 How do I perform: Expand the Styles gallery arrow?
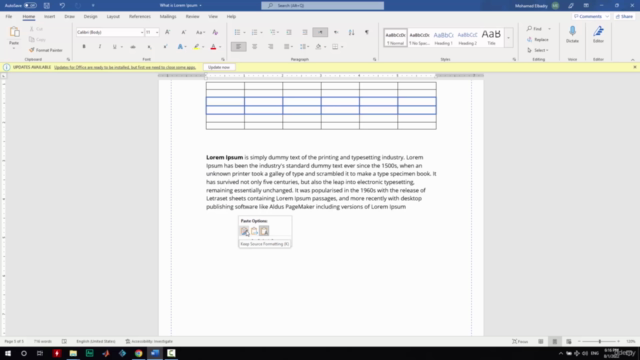pos(509,38)
